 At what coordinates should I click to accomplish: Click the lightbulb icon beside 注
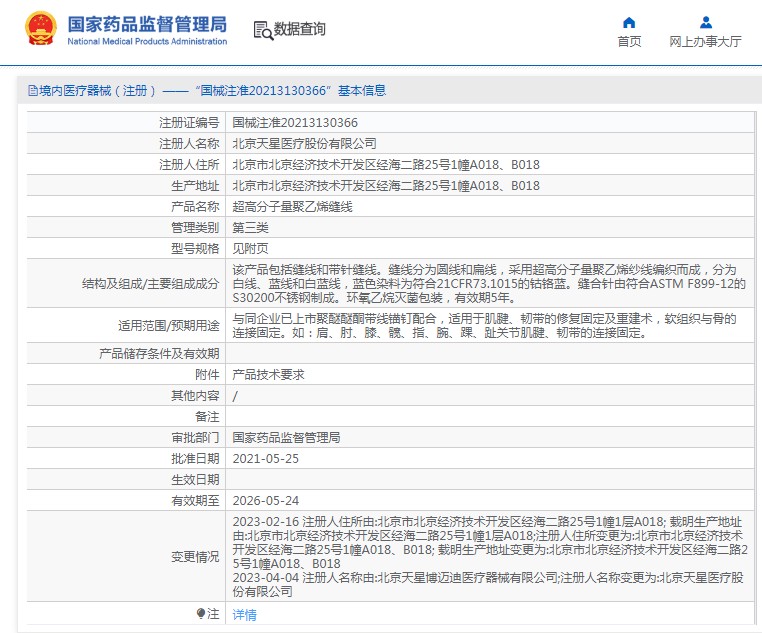[201, 614]
